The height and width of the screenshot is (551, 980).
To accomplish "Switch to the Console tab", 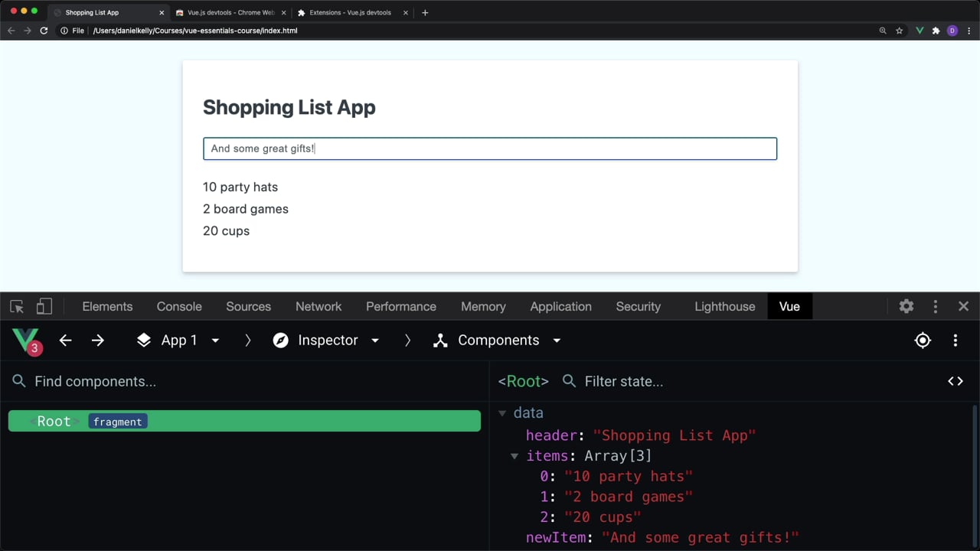I will click(179, 306).
